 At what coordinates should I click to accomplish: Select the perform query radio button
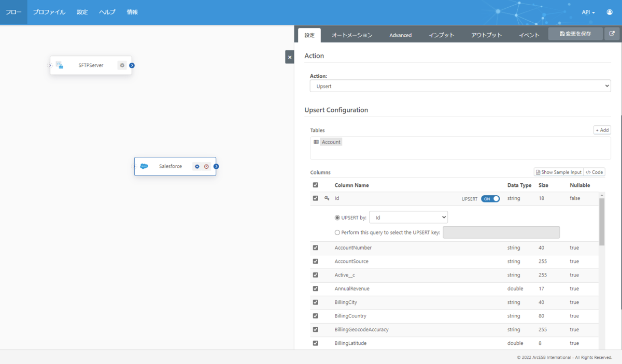pyautogui.click(x=337, y=232)
